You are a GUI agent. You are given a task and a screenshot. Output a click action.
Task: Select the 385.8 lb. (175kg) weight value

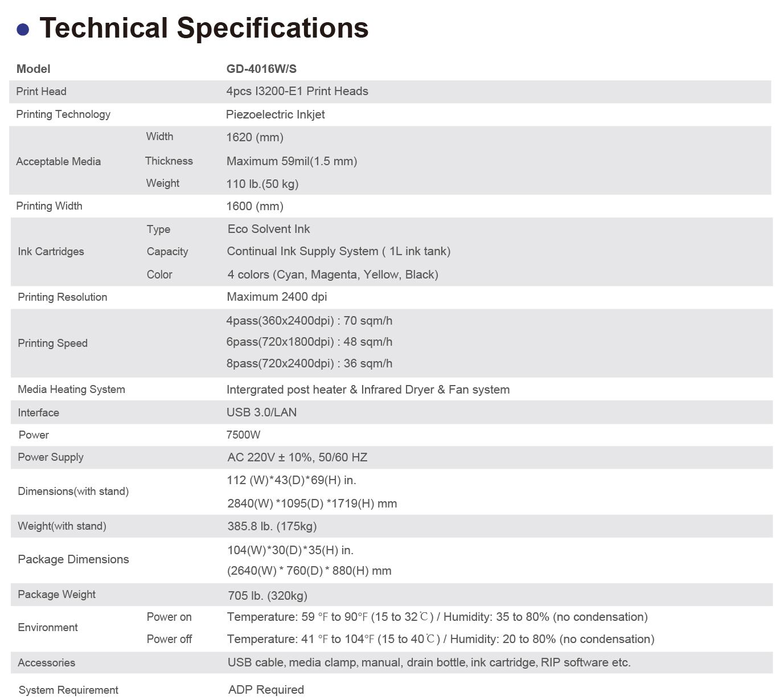[x=272, y=526]
